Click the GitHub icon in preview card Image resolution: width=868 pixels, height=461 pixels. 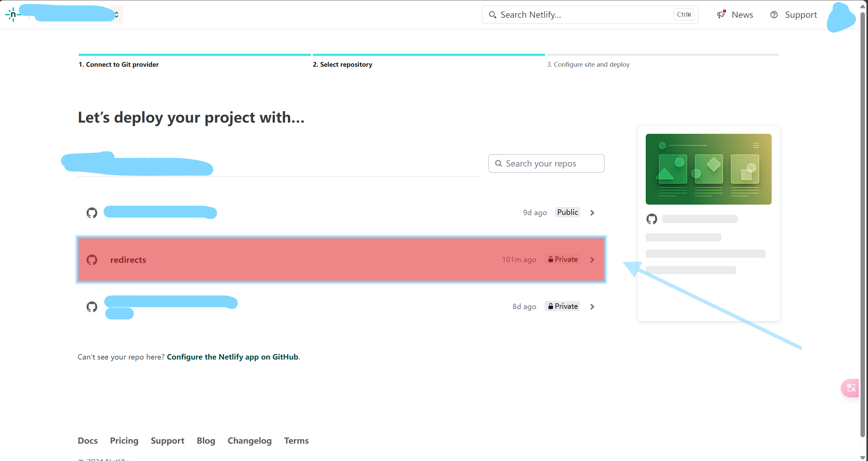pos(652,219)
